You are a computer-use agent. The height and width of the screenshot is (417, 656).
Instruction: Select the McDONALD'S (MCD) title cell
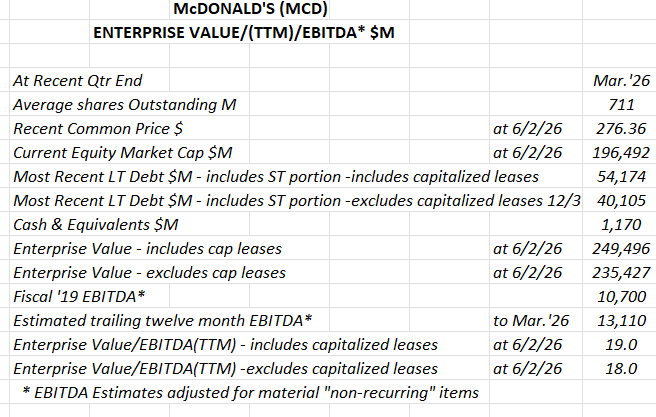tap(250, 9)
